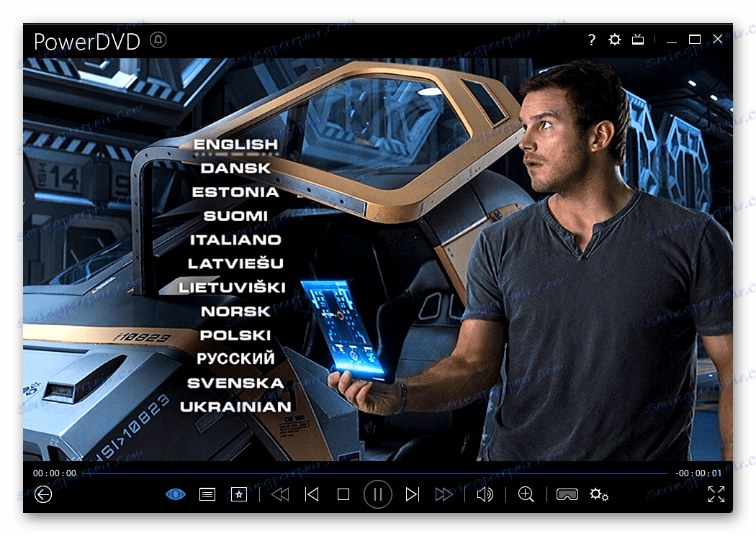Click the playback progress bar
The image size is (756, 536).
point(375,474)
